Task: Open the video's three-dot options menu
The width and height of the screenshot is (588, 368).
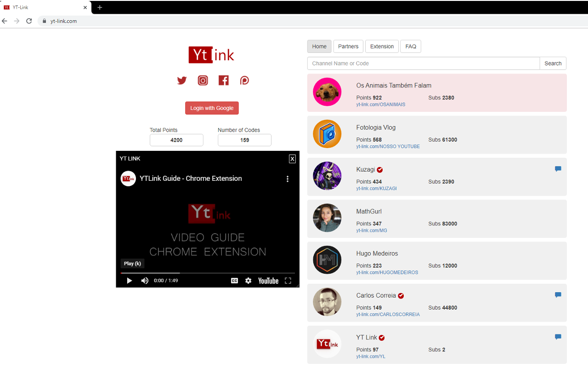Action: tap(288, 179)
